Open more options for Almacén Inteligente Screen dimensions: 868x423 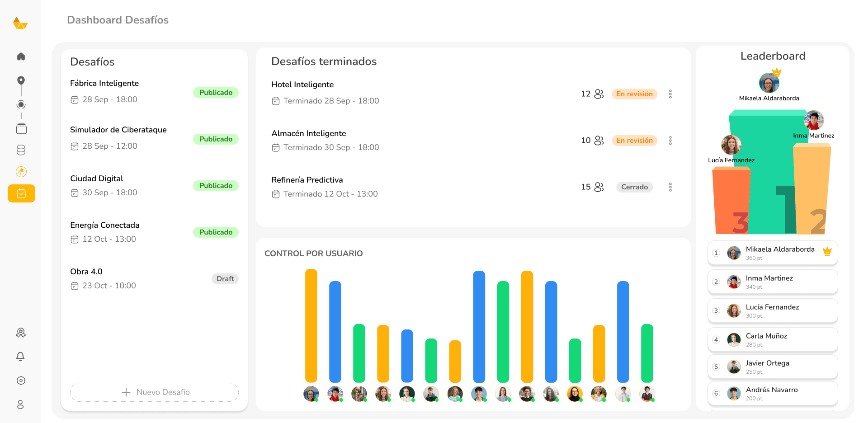tap(670, 141)
